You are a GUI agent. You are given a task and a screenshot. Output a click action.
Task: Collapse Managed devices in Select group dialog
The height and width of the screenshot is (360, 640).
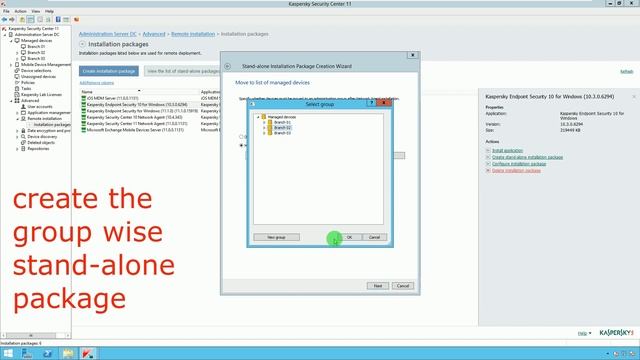click(258, 117)
